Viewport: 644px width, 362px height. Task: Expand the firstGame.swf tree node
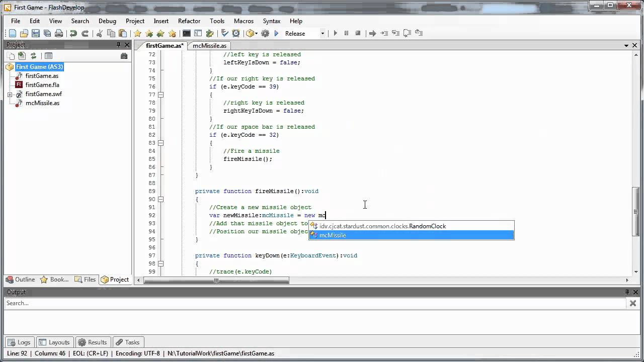click(9, 94)
